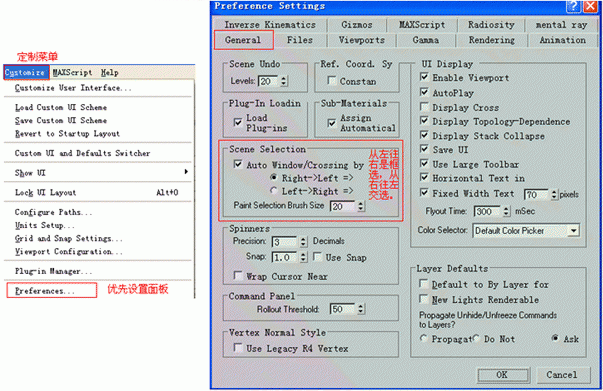This screenshot has height=391, width=603.
Task: Adjust the Scene Undo Levels spinner arrows
Action: (x=284, y=81)
